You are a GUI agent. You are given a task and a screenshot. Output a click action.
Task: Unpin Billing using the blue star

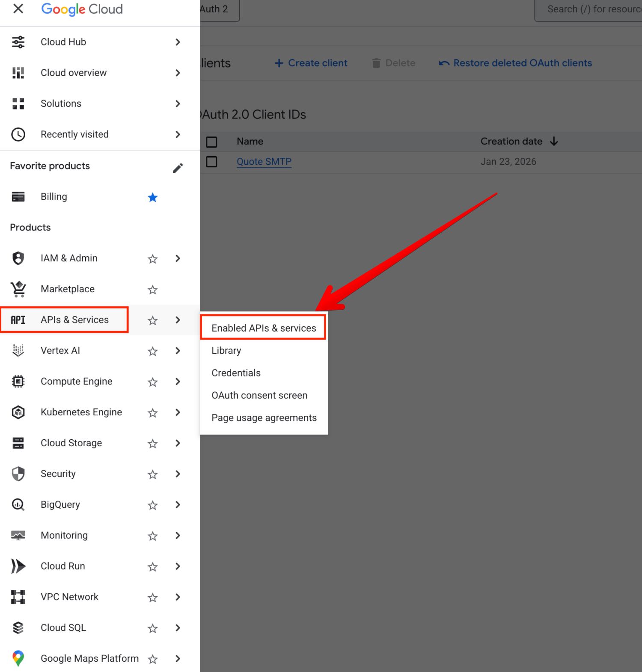[152, 197]
